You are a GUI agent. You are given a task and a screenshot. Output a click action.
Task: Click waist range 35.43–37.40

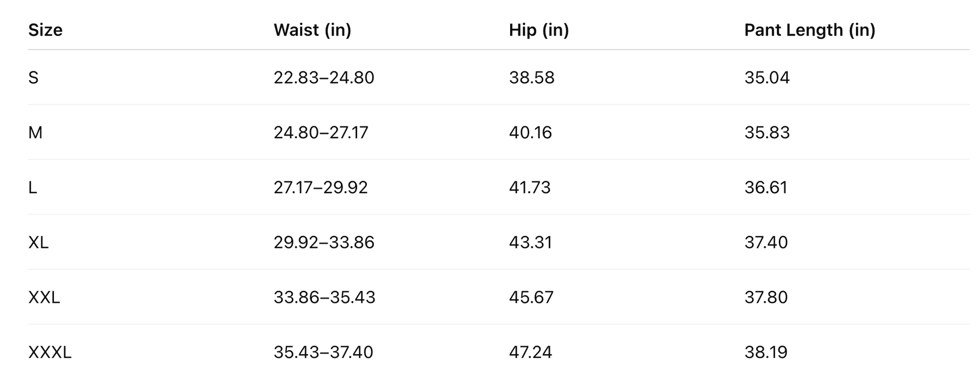[323, 352]
